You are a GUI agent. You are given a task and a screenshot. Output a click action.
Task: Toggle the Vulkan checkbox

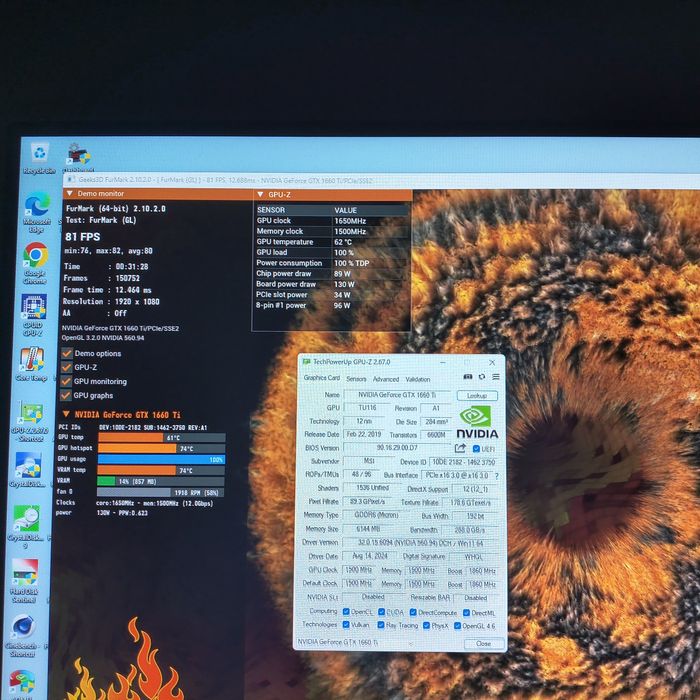click(346, 625)
